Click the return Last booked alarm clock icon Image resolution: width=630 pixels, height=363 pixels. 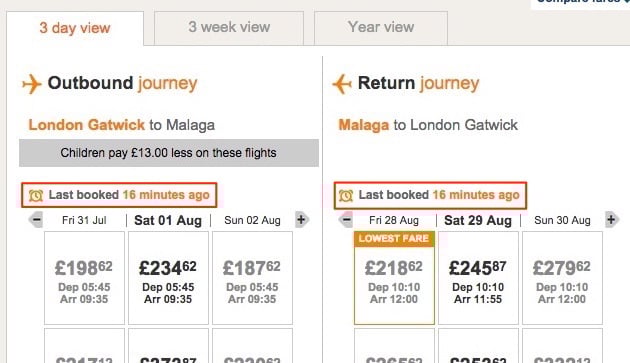(346, 195)
